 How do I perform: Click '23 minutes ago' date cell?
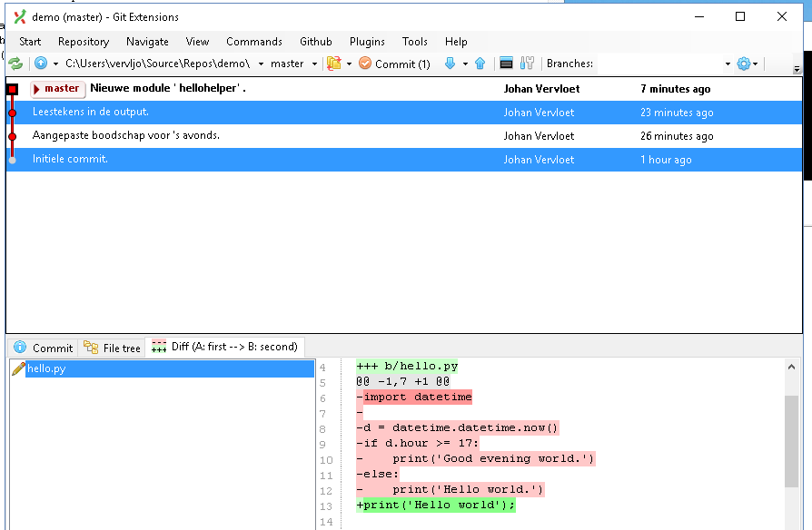677,113
